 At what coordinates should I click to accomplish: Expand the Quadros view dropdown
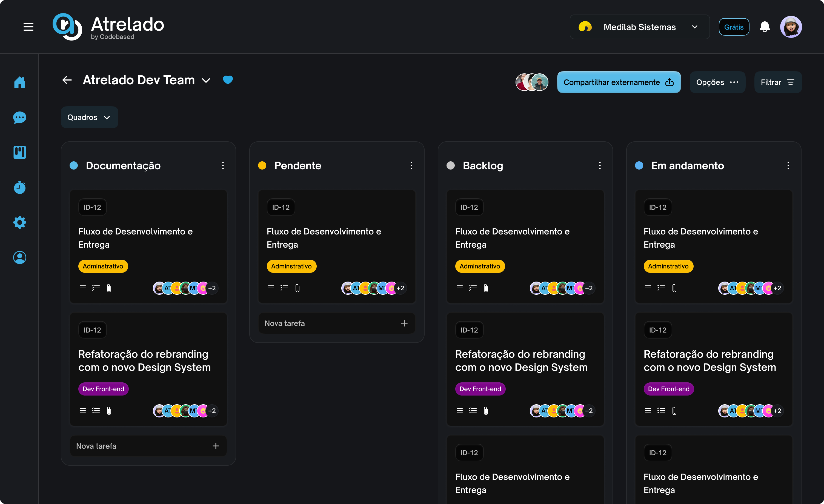click(89, 118)
